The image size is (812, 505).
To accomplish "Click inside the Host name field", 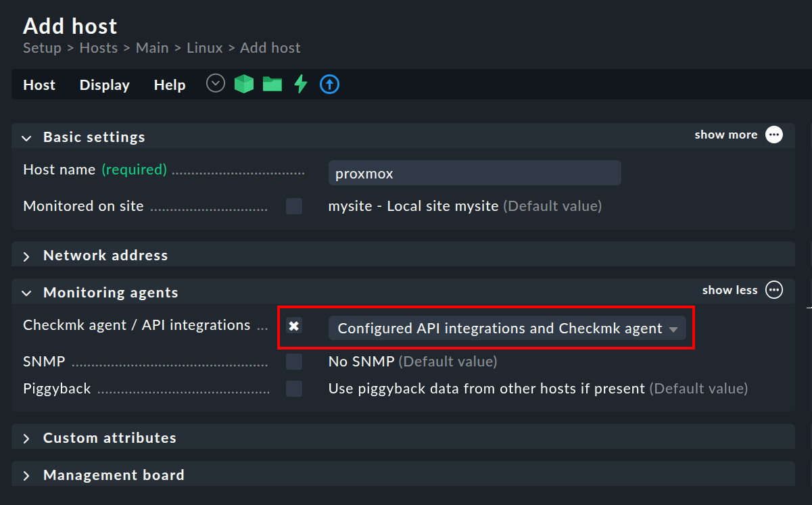I will tap(473, 172).
